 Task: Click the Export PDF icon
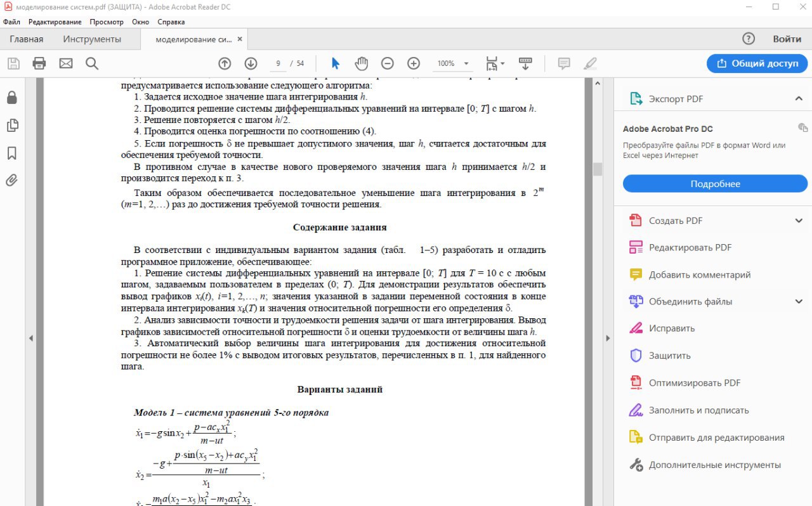coord(636,98)
